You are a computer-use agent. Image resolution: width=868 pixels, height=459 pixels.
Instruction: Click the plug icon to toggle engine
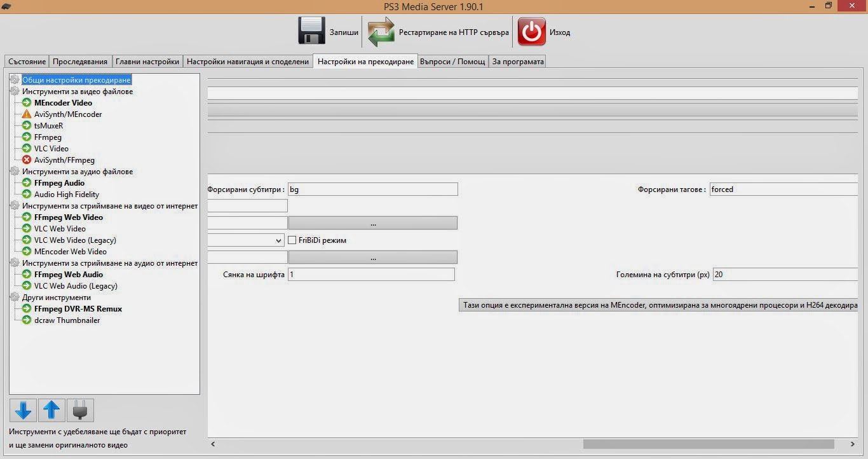[x=80, y=411]
